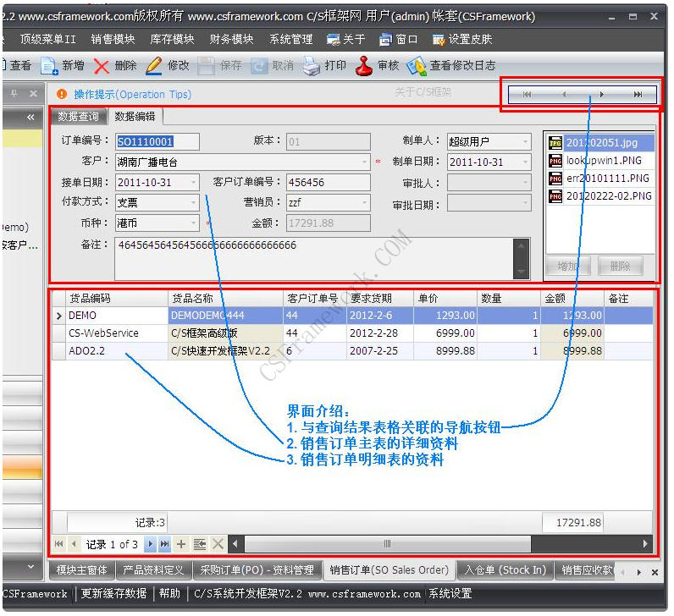This screenshot has width=674, height=616.
Task: Click the grid horizontal scrollbar thumb
Action: tap(387, 544)
